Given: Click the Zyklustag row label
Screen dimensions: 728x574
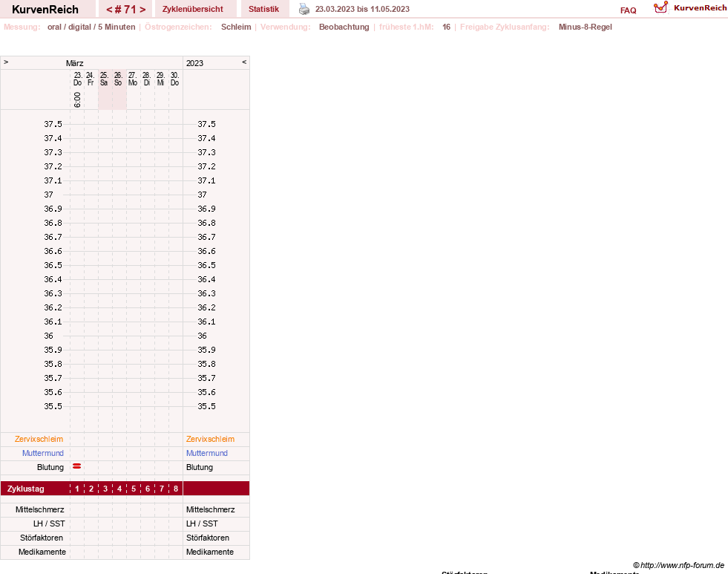Looking at the screenshot, I should pos(25,489).
